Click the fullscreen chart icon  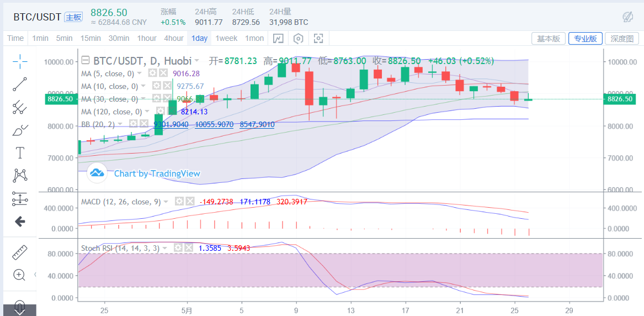[x=318, y=39]
